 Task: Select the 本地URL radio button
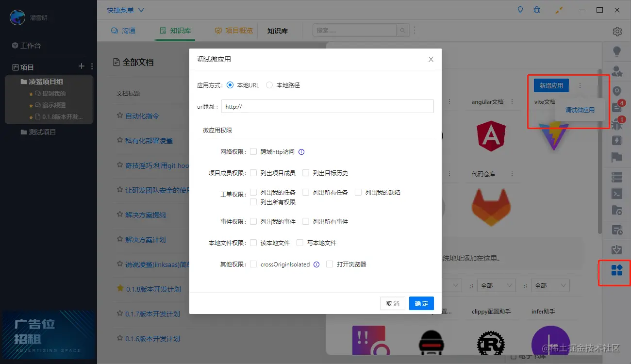pyautogui.click(x=230, y=85)
